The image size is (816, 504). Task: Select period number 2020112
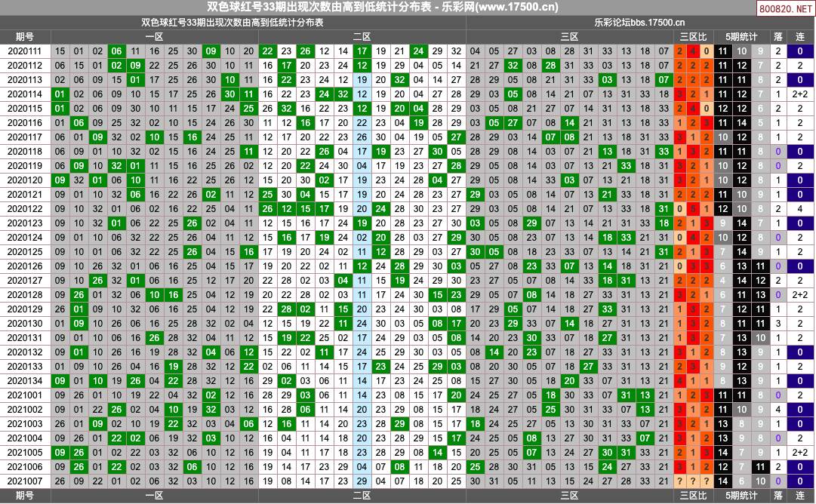pos(25,66)
